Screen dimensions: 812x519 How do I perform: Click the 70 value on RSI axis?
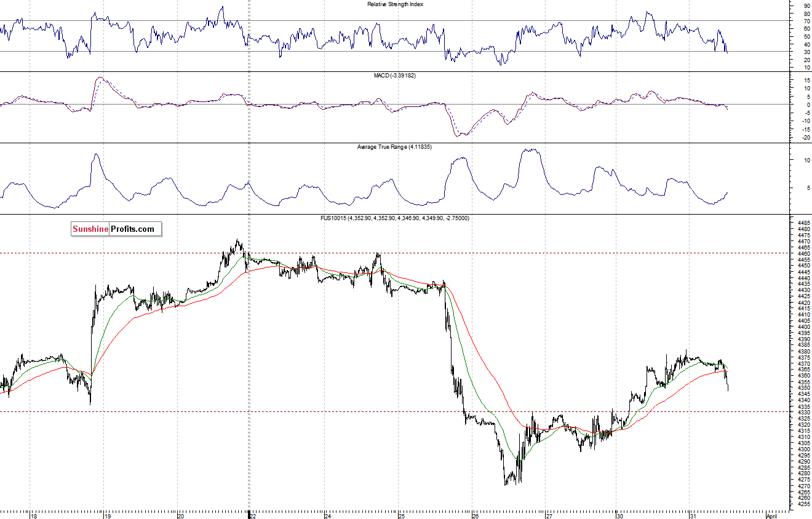(x=806, y=21)
